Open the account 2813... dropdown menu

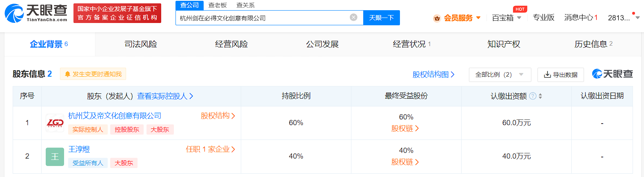tap(638, 18)
